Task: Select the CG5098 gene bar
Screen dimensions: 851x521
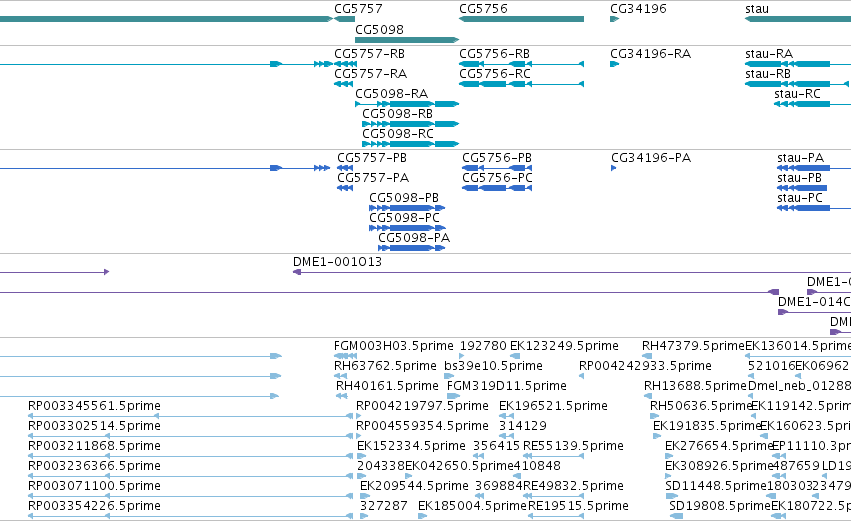Action: point(407,40)
